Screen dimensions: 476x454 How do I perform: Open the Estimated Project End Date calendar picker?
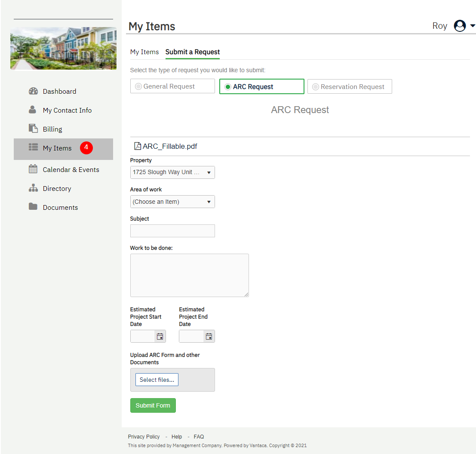[209, 337]
